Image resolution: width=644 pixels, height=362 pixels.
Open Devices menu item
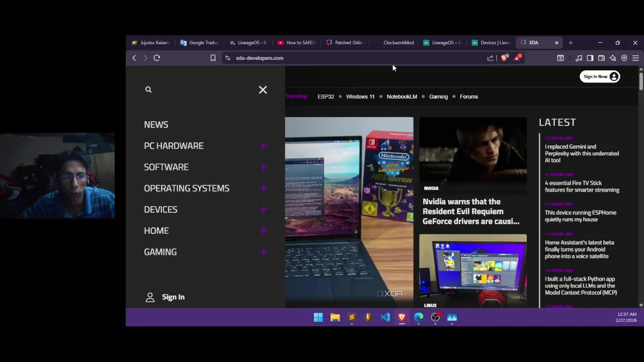[160, 209]
